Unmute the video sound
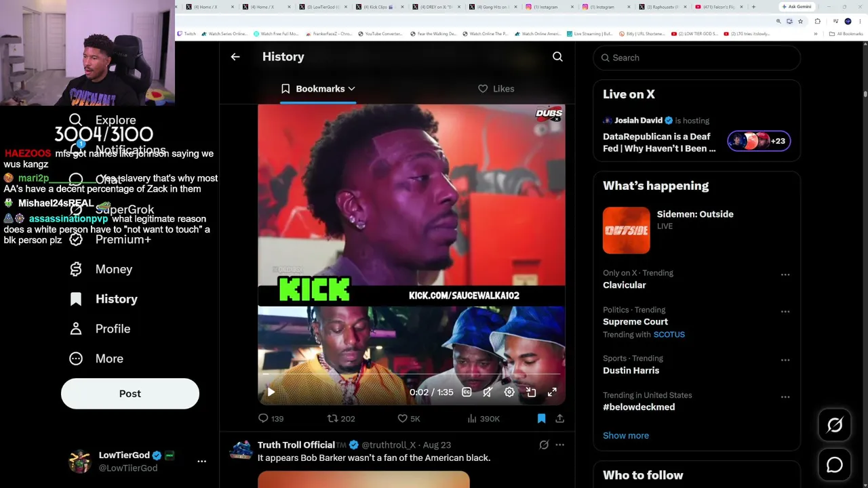This screenshot has width=868, height=488. click(x=488, y=392)
